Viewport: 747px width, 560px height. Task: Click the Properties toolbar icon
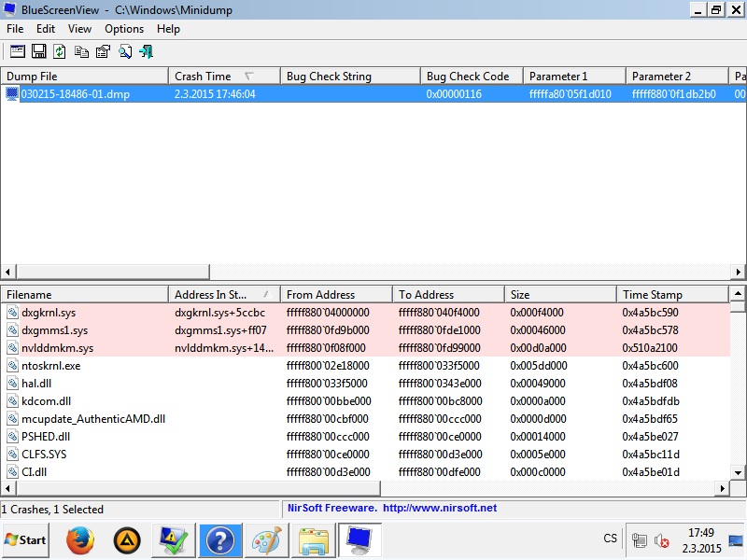[103, 51]
